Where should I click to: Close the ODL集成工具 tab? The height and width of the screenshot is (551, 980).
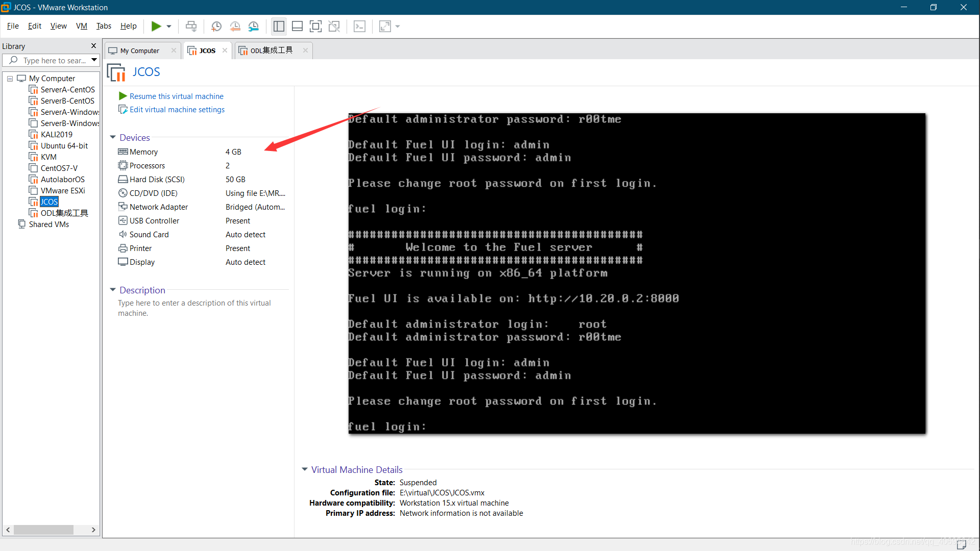tap(305, 50)
